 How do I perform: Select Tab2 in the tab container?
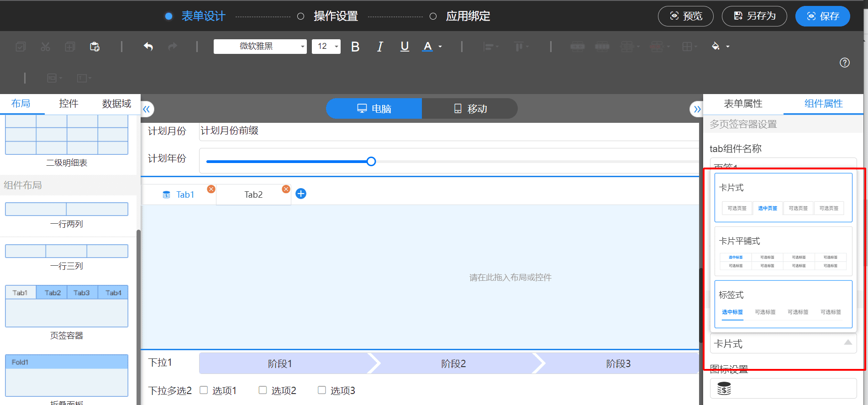click(253, 195)
